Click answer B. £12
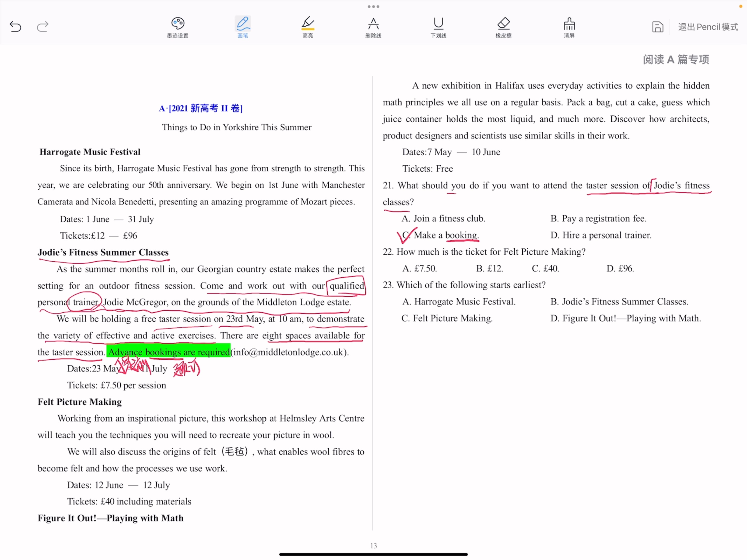Screen dimensions: 747x560 coord(489,268)
